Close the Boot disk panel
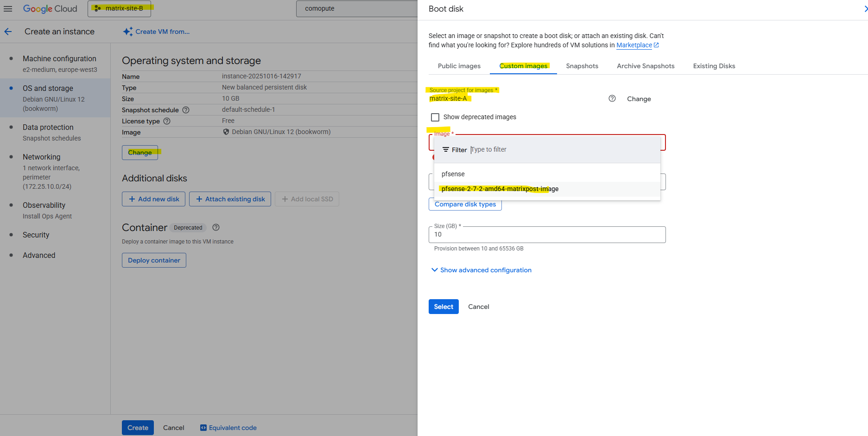The image size is (868, 436). (x=865, y=9)
